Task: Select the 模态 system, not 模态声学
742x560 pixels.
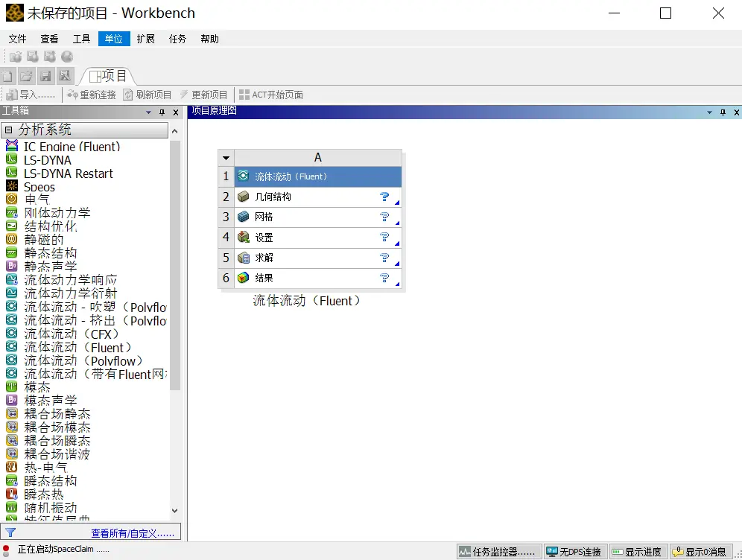Action: (37, 387)
